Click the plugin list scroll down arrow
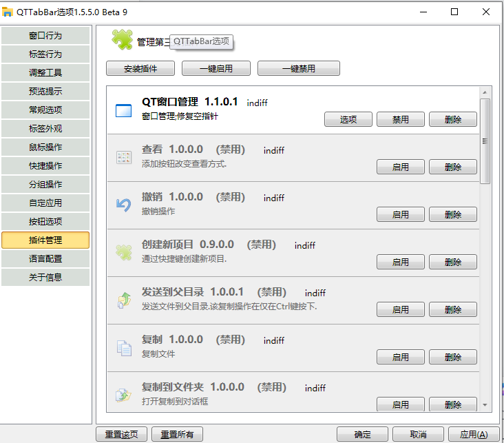504x443 pixels. click(x=485, y=405)
